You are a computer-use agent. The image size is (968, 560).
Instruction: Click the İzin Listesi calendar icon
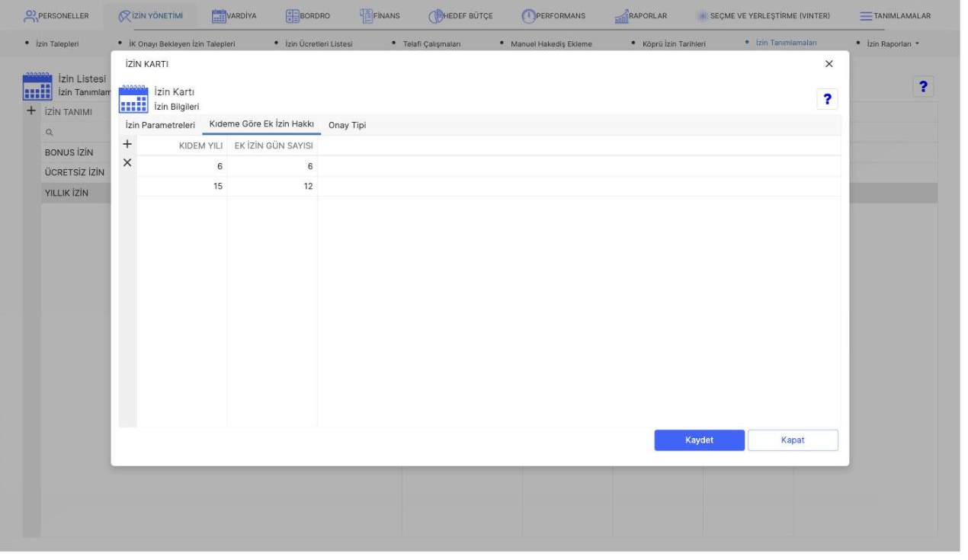[x=38, y=86]
